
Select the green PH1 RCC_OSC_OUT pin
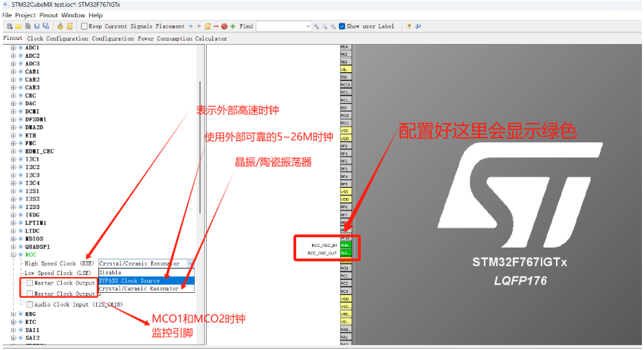click(x=346, y=253)
